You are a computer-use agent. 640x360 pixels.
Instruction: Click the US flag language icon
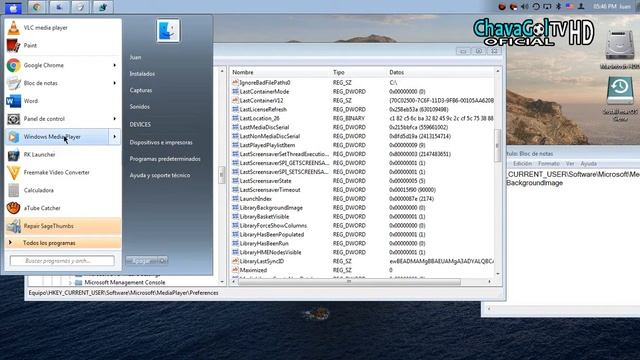coord(570,7)
